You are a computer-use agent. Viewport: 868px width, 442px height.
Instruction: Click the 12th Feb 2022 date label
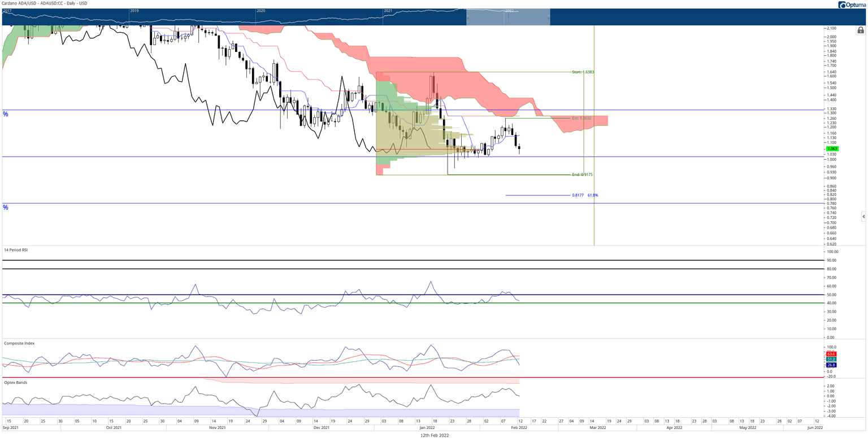pos(433,435)
